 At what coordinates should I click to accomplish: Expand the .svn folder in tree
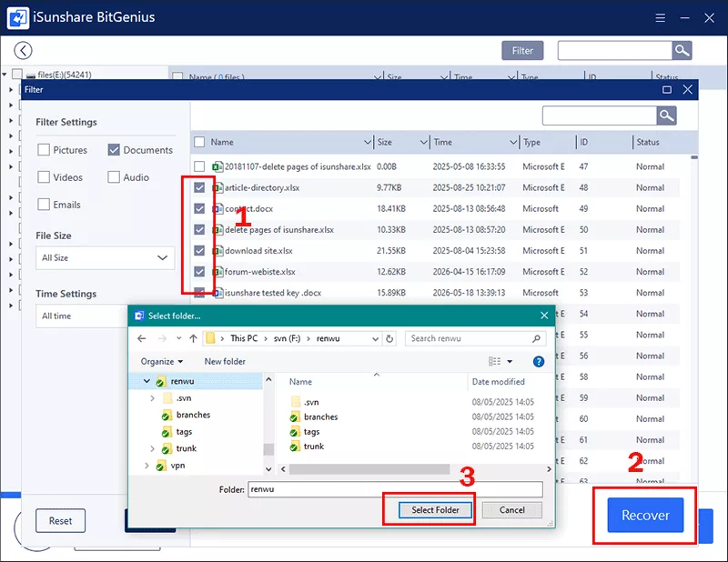(x=152, y=398)
